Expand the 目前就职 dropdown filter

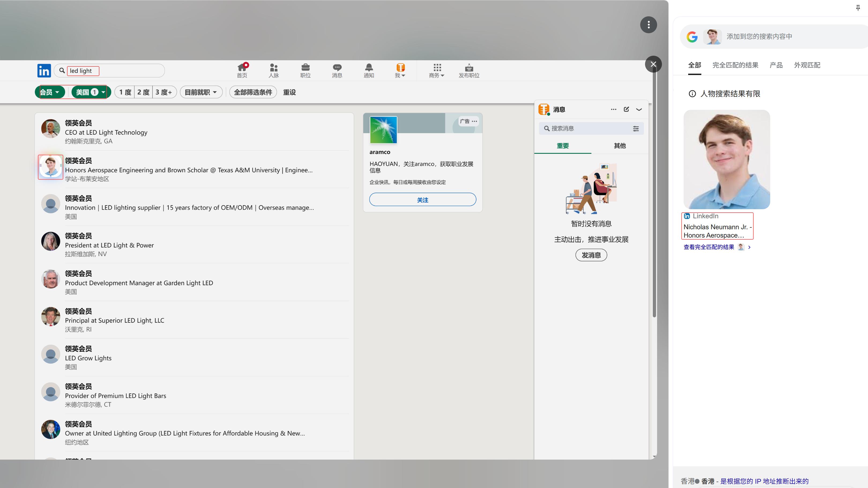tap(201, 92)
